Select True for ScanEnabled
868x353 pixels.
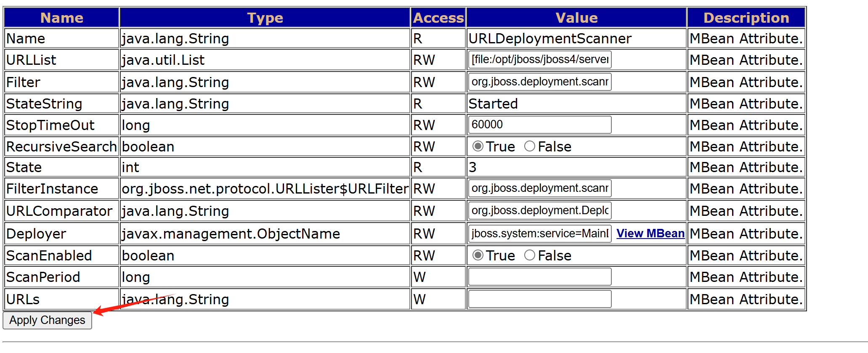point(478,255)
